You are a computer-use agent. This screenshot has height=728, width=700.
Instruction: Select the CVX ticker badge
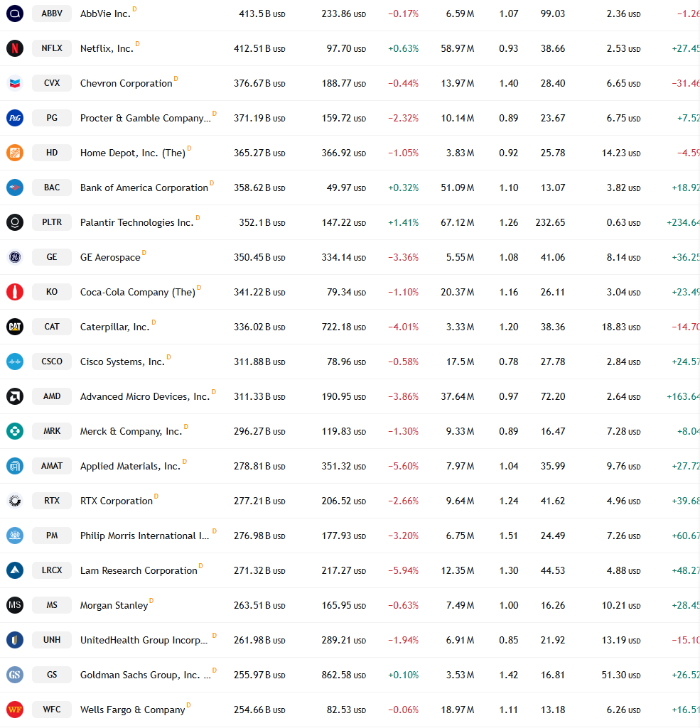click(52, 83)
